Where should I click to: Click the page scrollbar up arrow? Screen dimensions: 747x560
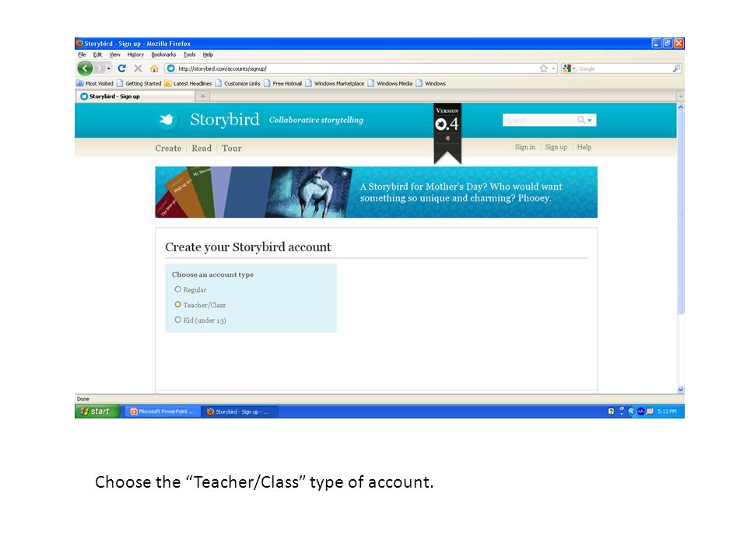point(681,107)
